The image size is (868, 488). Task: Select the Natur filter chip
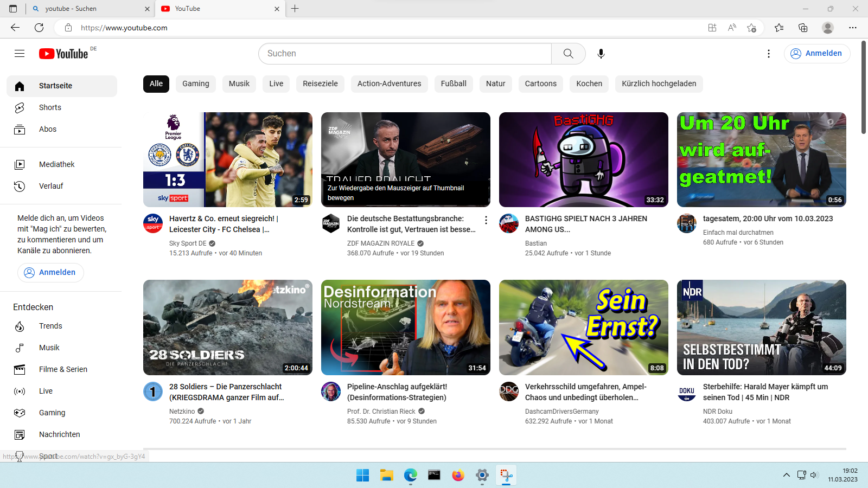pos(496,84)
